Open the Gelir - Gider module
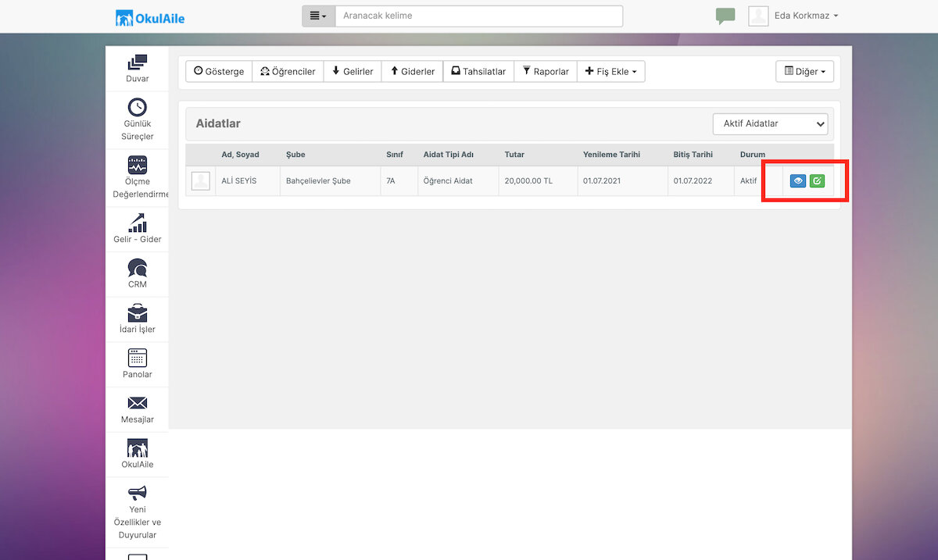This screenshot has width=938, height=560. click(x=137, y=230)
